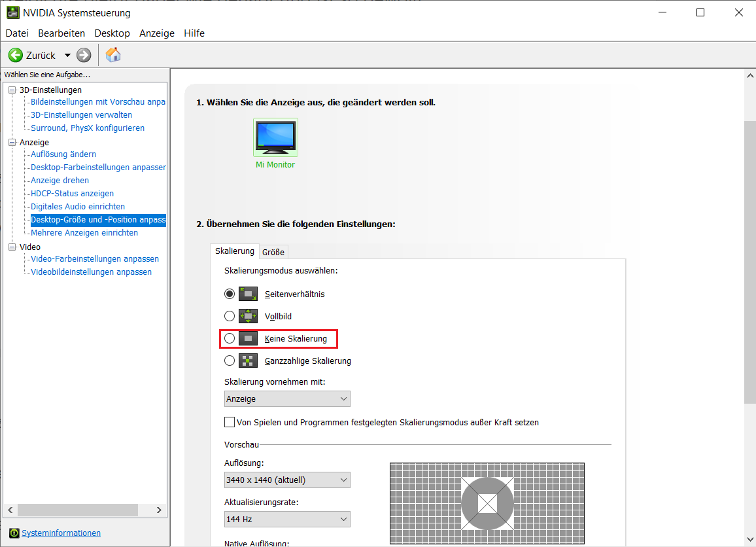This screenshot has width=756, height=547.
Task: Open 3D-Einstellungen verwalten
Action: tap(82, 115)
